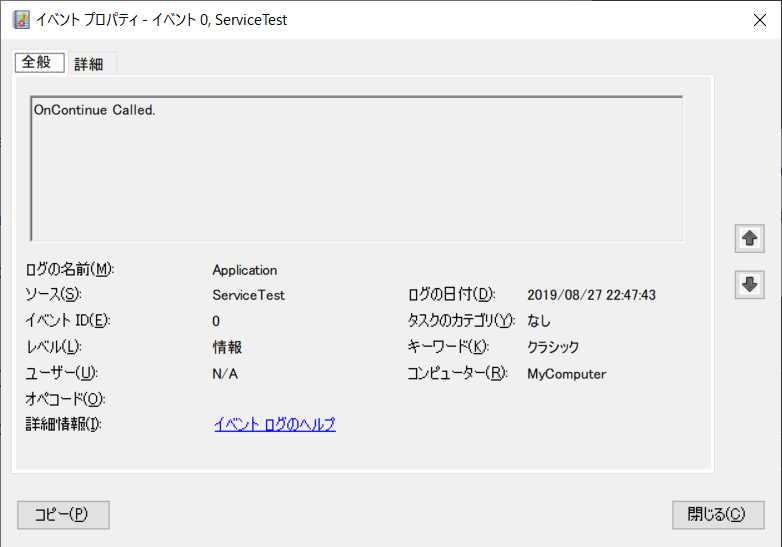This screenshot has width=782, height=547.
Task: Open the 詳細 tab
Action: (89, 64)
